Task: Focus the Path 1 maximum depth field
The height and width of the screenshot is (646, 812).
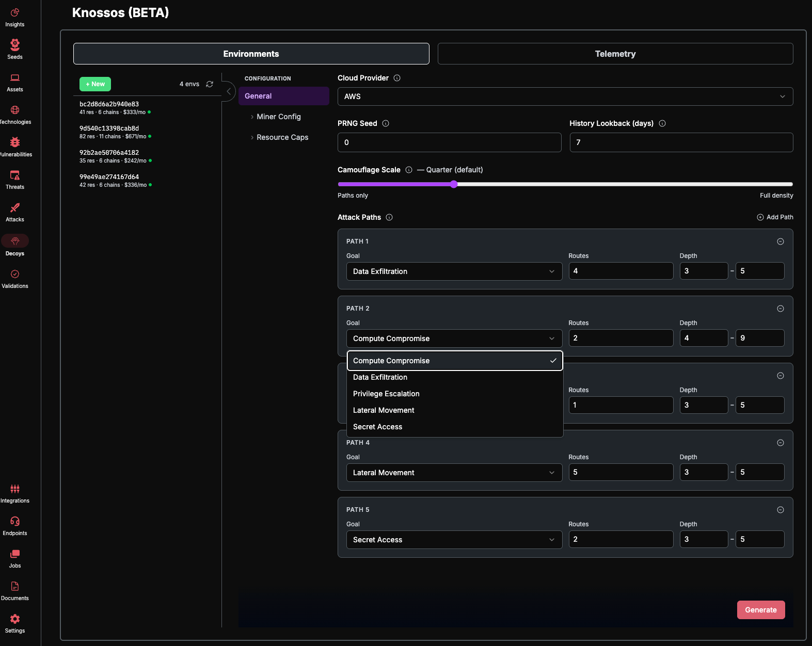Action: 760,271
